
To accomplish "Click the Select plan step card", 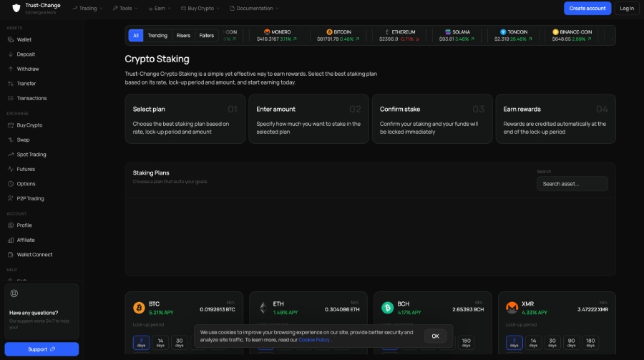I will pos(185,119).
